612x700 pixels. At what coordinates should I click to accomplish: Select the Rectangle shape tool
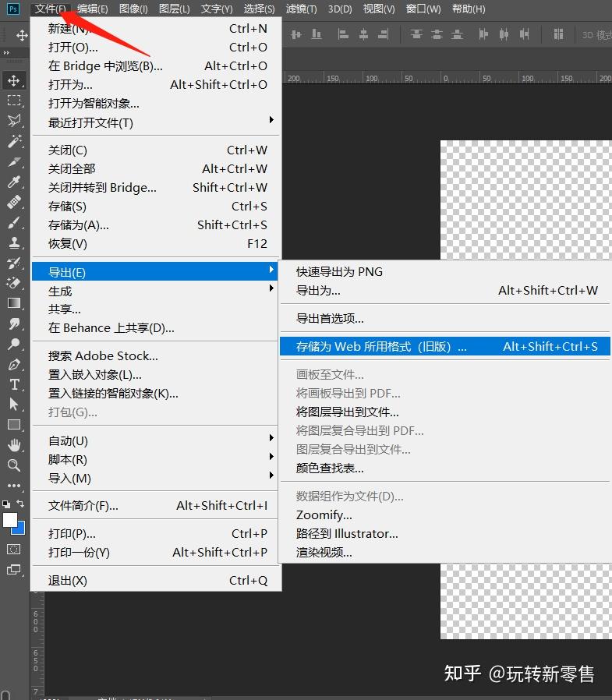coord(14,425)
